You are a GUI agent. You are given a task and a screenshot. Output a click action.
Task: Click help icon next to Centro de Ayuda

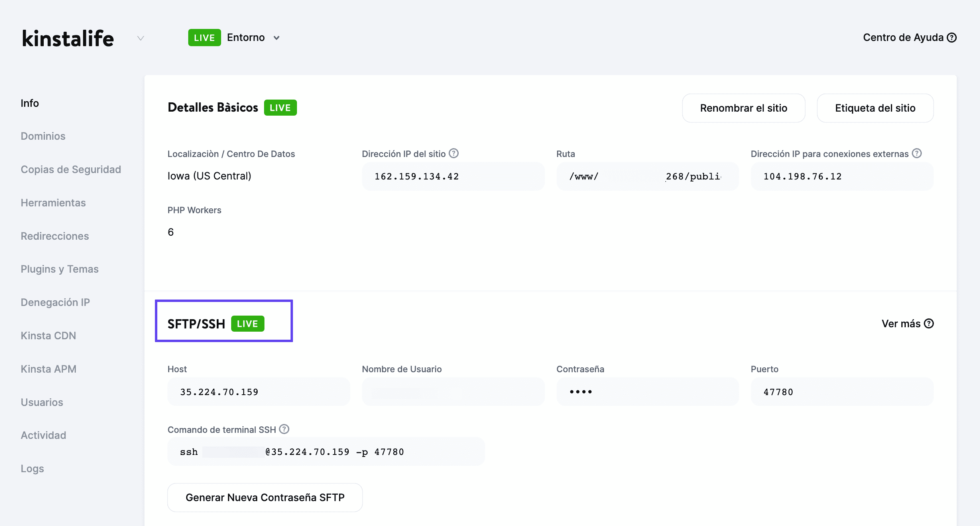pos(952,38)
